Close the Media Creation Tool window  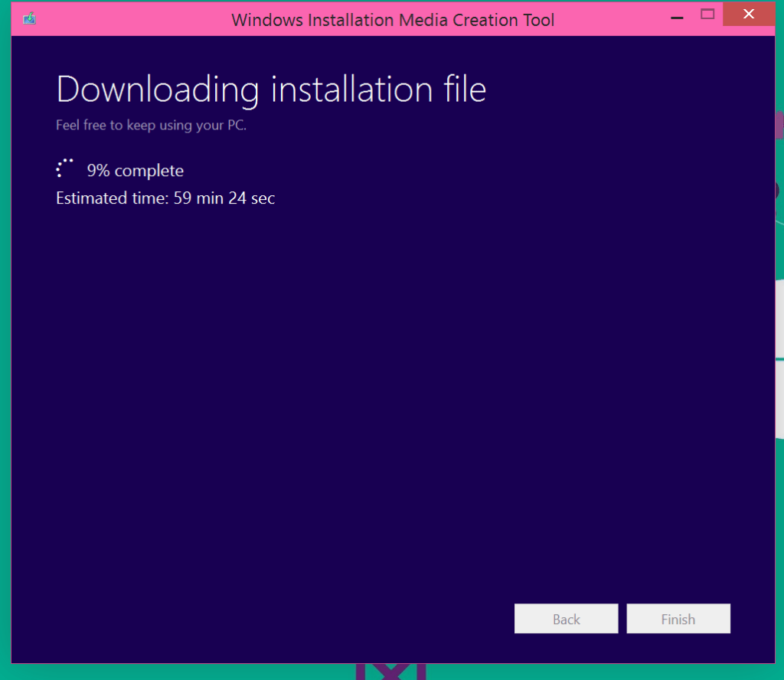(x=749, y=14)
